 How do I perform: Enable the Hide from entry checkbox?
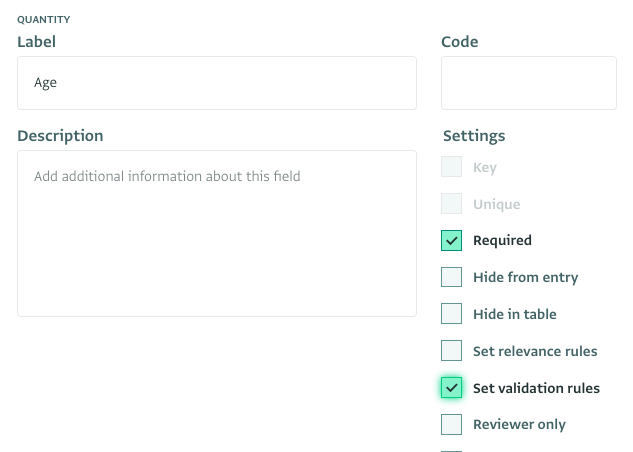pyautogui.click(x=451, y=277)
